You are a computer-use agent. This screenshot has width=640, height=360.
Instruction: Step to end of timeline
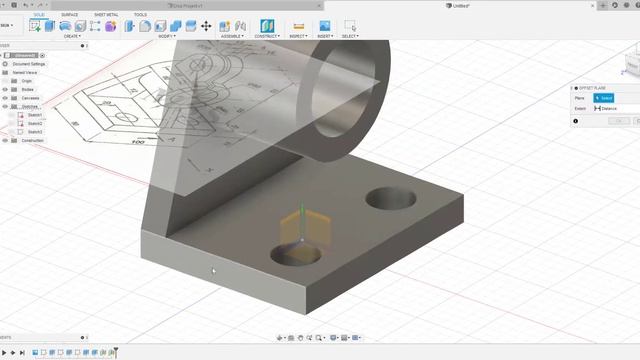pyautogui.click(x=22, y=352)
